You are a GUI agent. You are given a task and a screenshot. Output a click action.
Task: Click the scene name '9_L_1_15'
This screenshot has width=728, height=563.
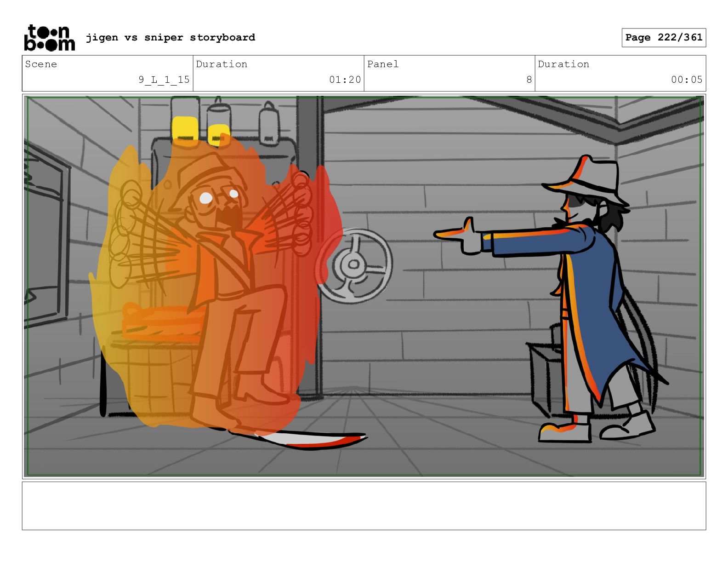point(164,80)
